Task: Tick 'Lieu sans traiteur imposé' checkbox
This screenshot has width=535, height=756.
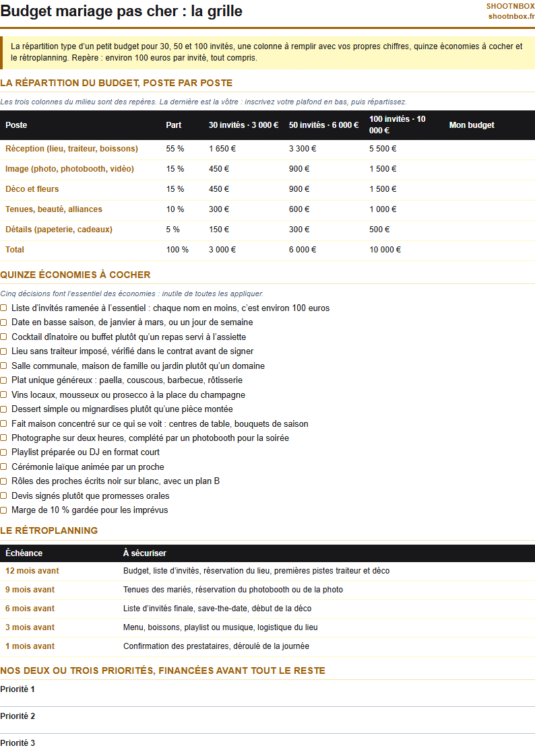Action: click(3, 351)
